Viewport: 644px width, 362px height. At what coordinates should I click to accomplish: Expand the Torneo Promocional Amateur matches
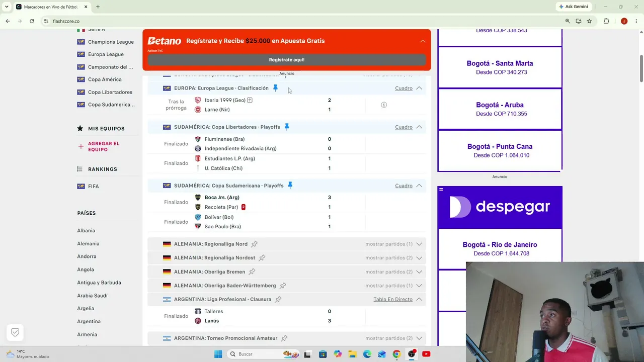(x=419, y=338)
